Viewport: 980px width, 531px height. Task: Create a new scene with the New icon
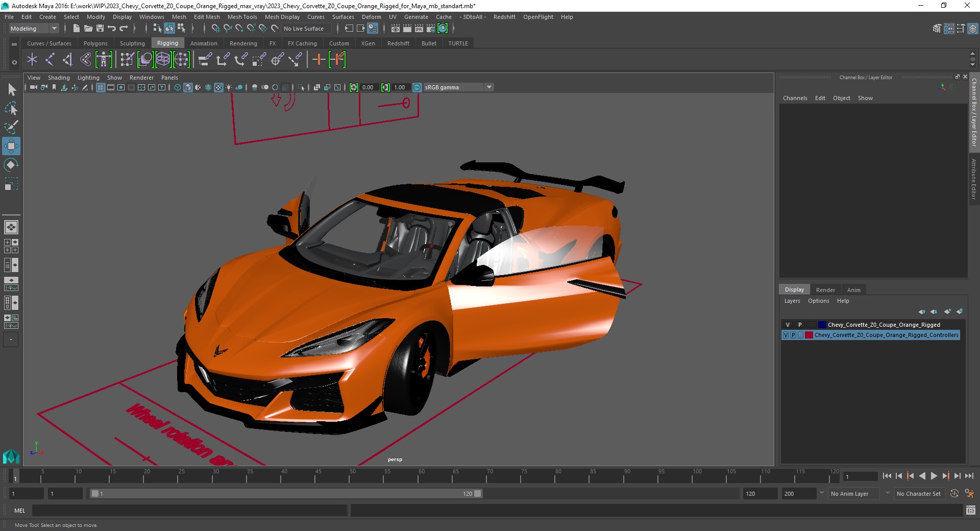(x=77, y=29)
